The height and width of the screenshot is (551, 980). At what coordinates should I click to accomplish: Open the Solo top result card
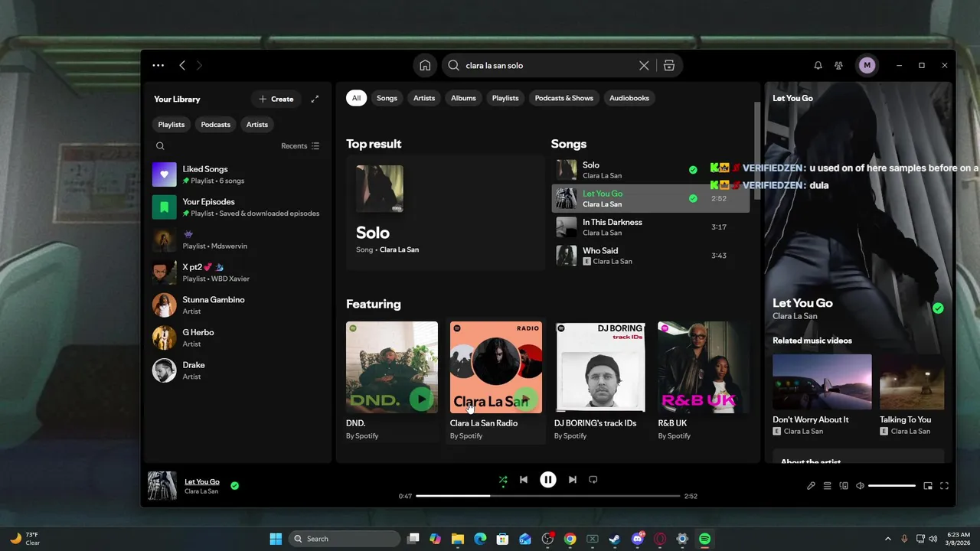(446, 213)
